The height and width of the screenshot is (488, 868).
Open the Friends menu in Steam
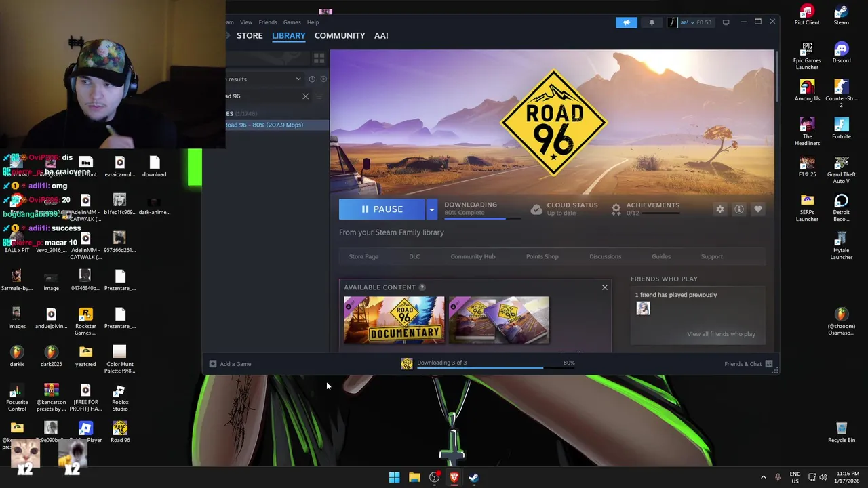tap(268, 22)
